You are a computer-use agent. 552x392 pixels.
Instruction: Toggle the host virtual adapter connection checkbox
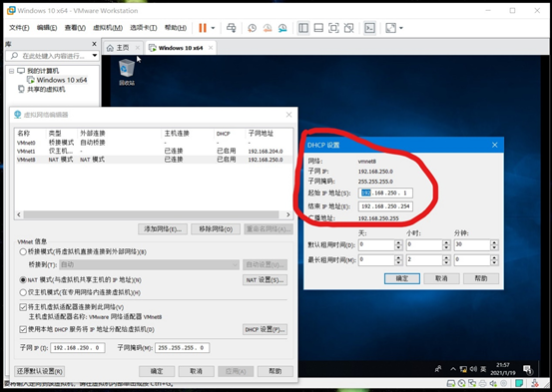(x=23, y=307)
